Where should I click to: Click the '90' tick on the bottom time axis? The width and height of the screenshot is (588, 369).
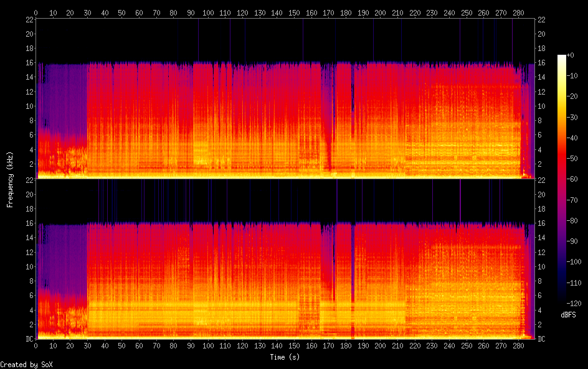(x=191, y=346)
